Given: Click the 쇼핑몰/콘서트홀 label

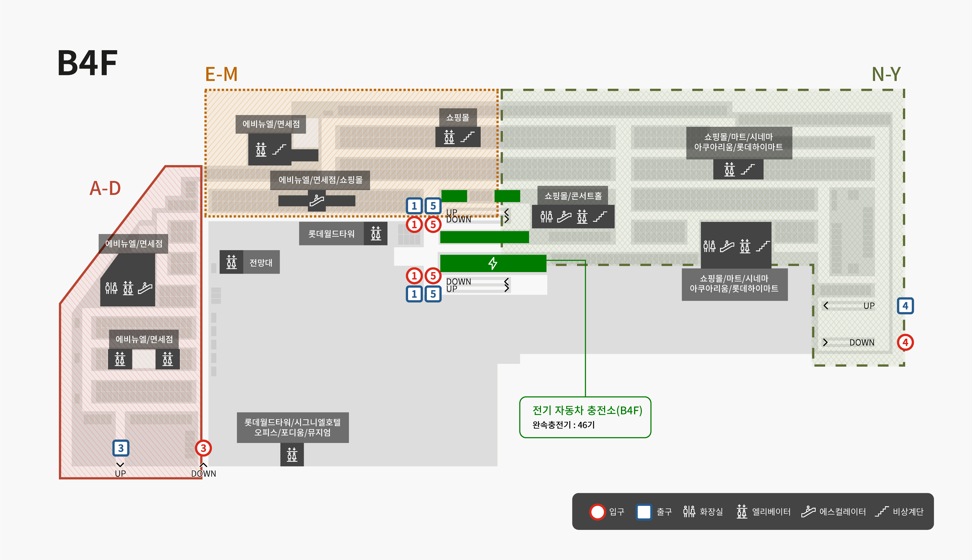Looking at the screenshot, I should tap(573, 196).
